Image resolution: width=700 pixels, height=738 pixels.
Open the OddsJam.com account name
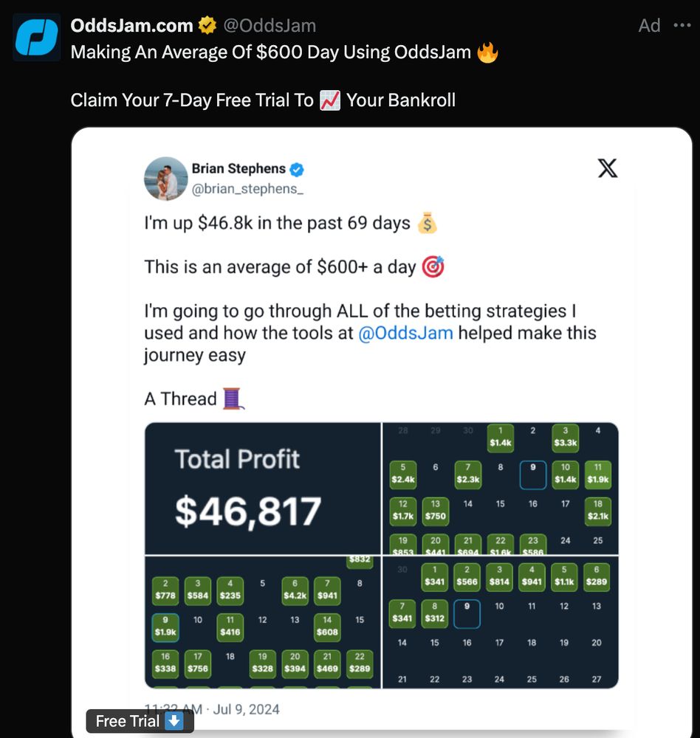(131, 26)
